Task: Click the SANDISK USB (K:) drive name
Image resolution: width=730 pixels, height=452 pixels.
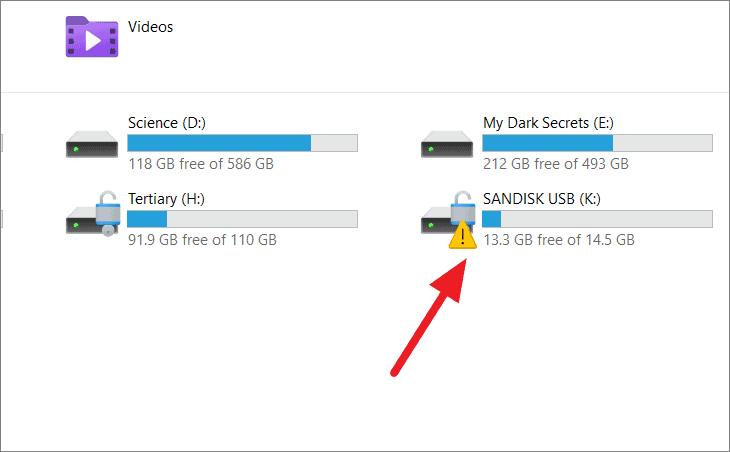Action: (541, 199)
